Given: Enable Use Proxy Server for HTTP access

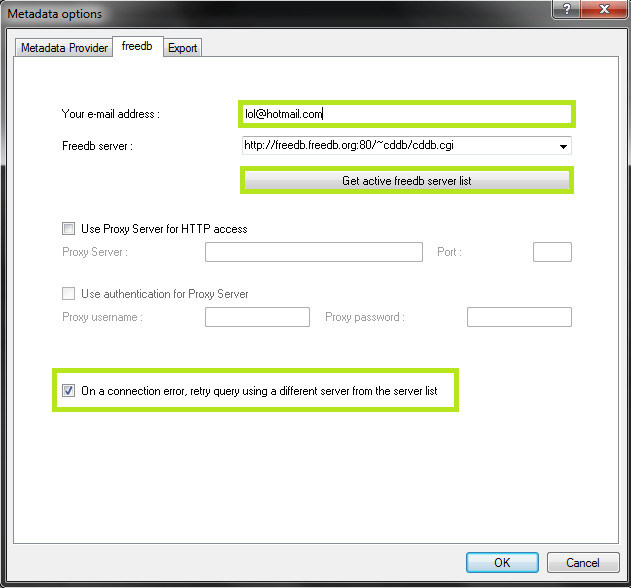Looking at the screenshot, I should [69, 229].
